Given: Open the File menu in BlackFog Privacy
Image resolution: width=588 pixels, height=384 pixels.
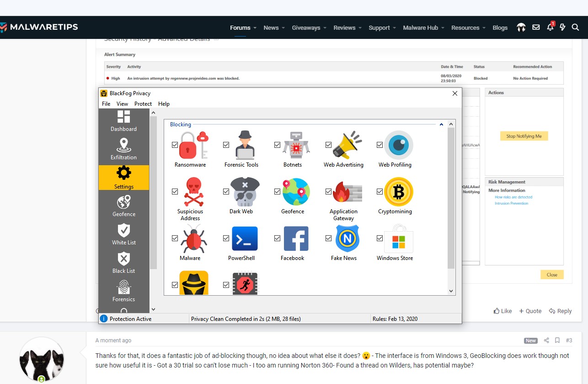Looking at the screenshot, I should tap(106, 104).
